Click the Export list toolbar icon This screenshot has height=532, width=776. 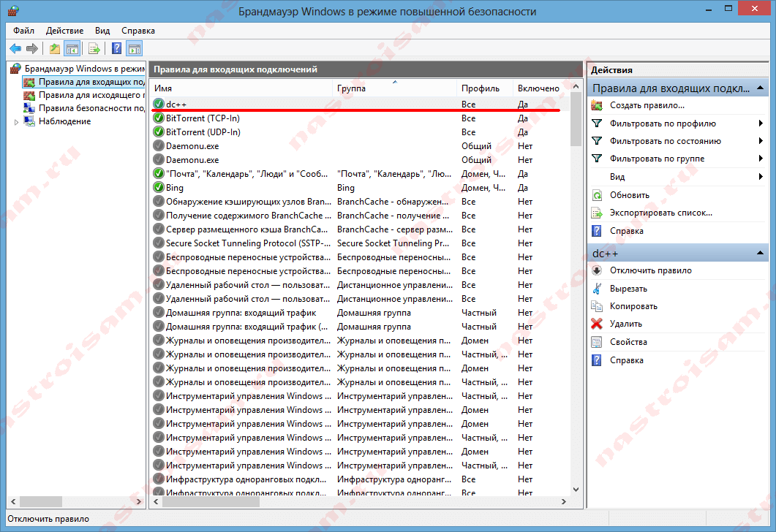click(94, 49)
